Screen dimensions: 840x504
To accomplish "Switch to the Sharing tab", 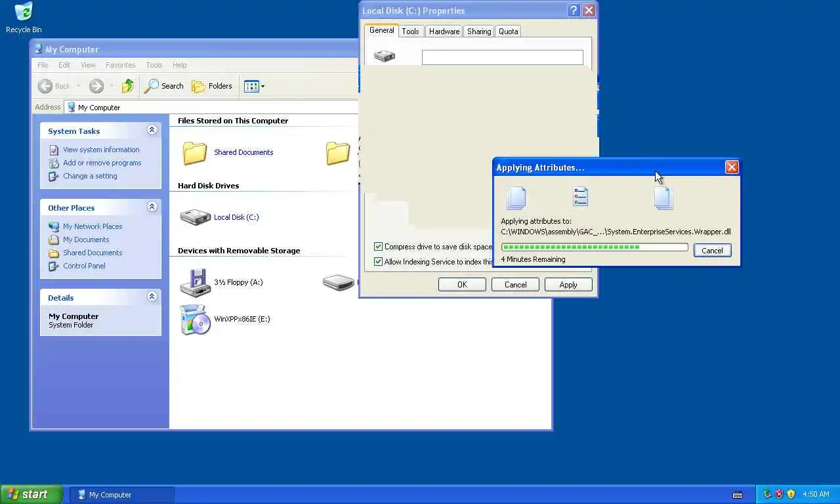I will [479, 31].
